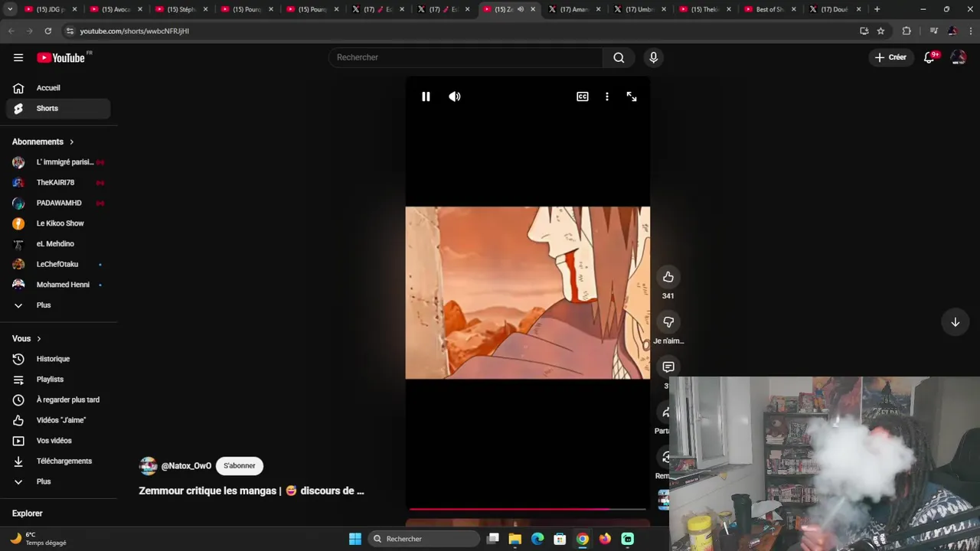Open the Windows Start menu
This screenshot has height=551, width=980.
click(355, 539)
